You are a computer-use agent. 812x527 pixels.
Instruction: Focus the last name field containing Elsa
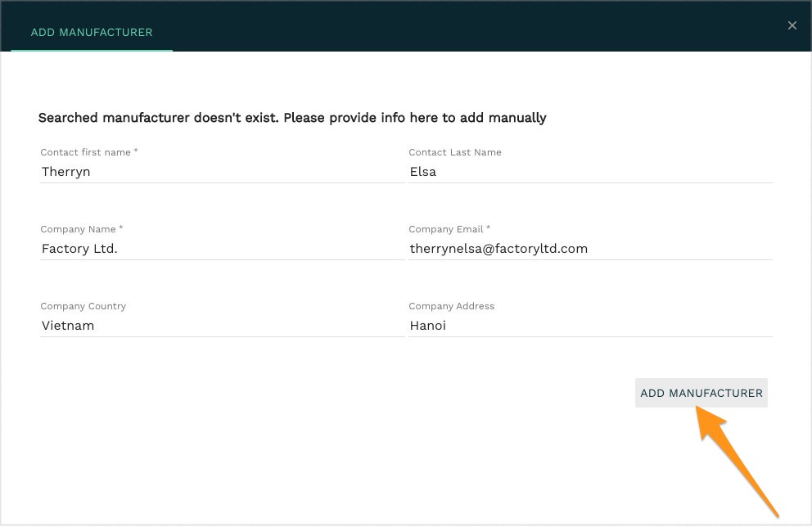click(589, 172)
